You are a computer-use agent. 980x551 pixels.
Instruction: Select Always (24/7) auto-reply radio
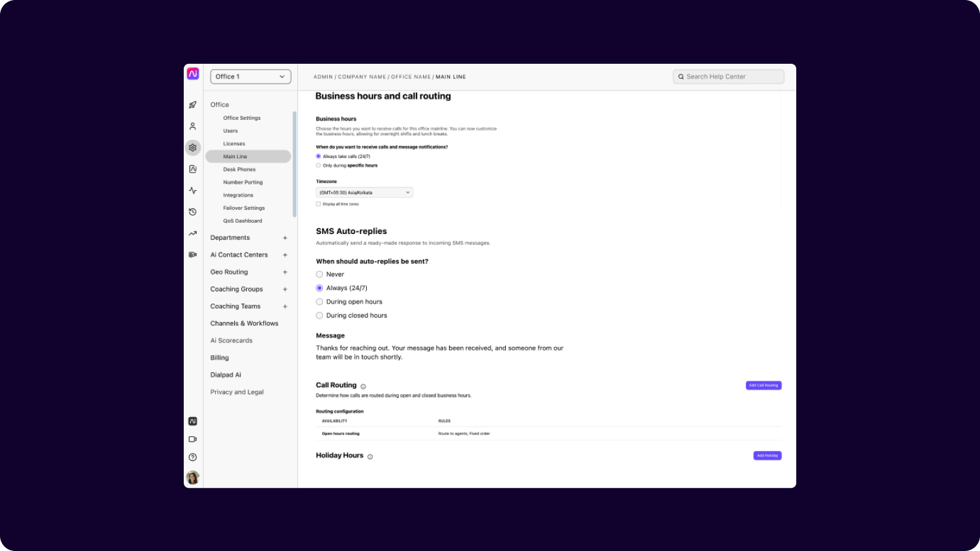(320, 288)
